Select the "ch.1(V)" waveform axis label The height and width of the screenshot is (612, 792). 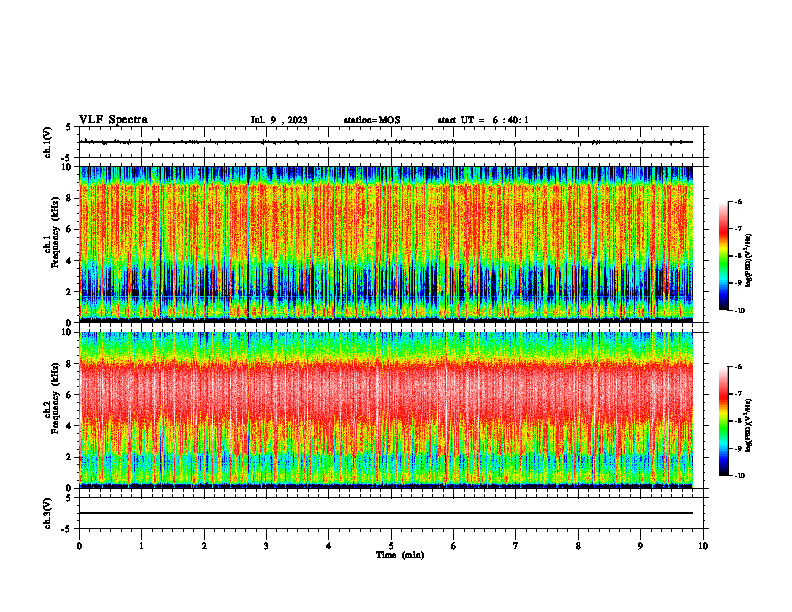(48, 142)
